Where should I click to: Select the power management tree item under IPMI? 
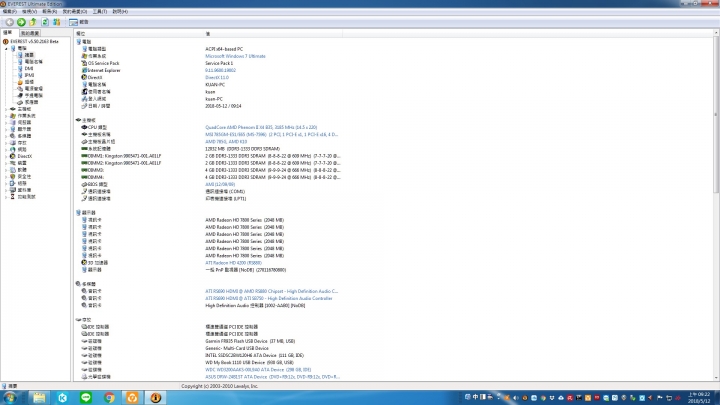(x=30, y=89)
